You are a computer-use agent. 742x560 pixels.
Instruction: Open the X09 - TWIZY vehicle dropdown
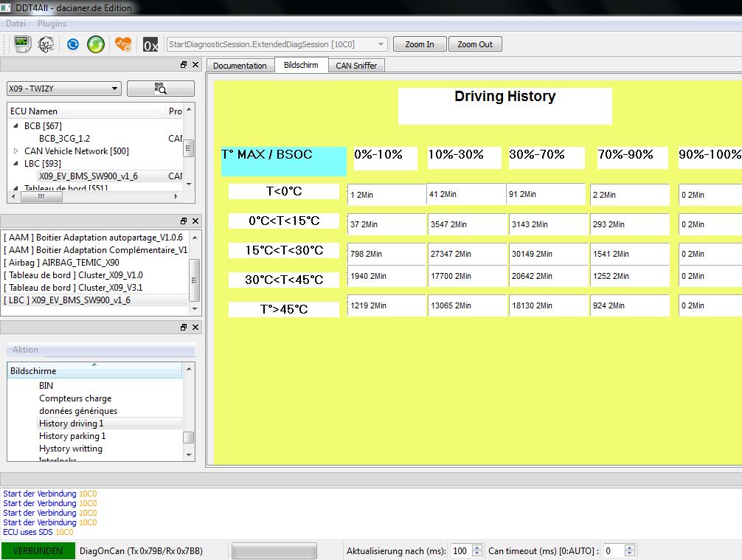click(x=63, y=89)
